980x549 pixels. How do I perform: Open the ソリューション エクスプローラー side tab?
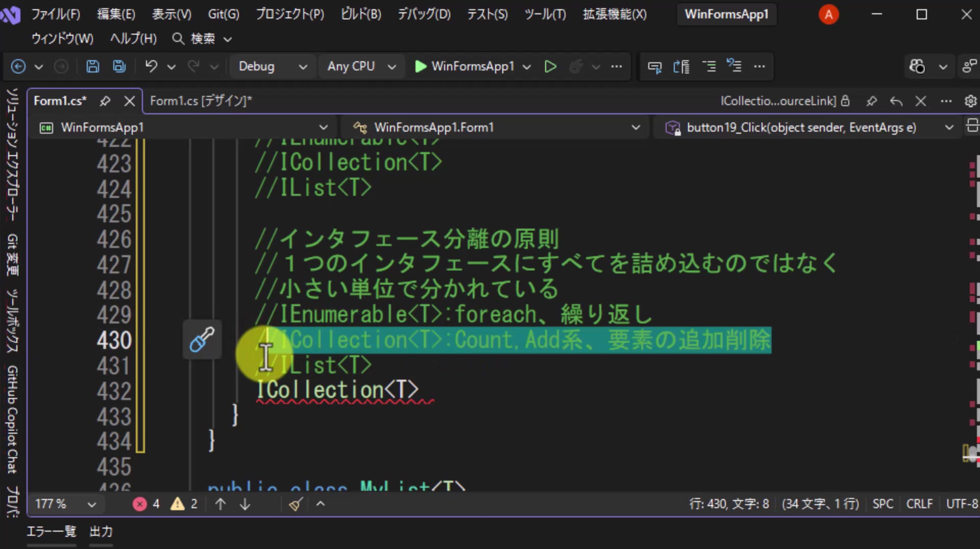pyautogui.click(x=12, y=154)
